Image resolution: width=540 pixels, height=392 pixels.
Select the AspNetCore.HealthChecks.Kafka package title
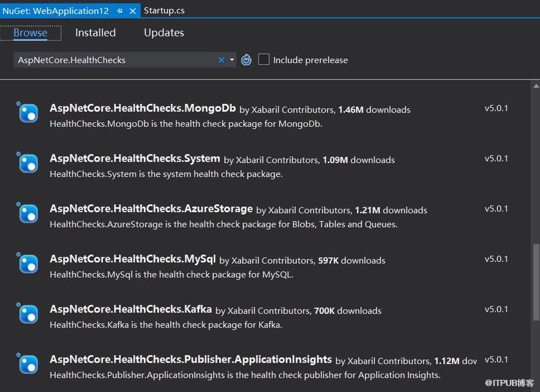click(x=131, y=309)
